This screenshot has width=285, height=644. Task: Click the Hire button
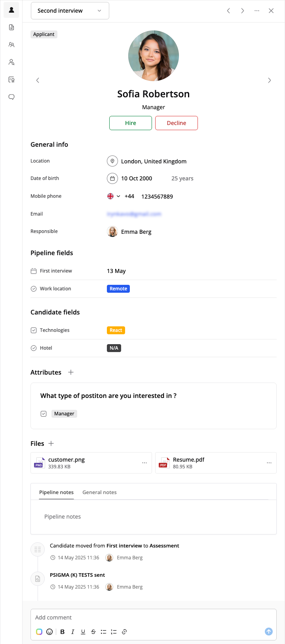pos(131,123)
